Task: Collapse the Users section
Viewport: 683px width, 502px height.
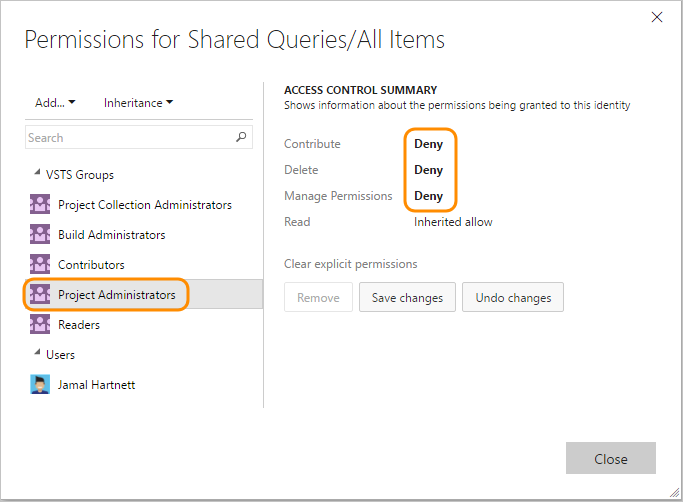Action: coord(37,353)
